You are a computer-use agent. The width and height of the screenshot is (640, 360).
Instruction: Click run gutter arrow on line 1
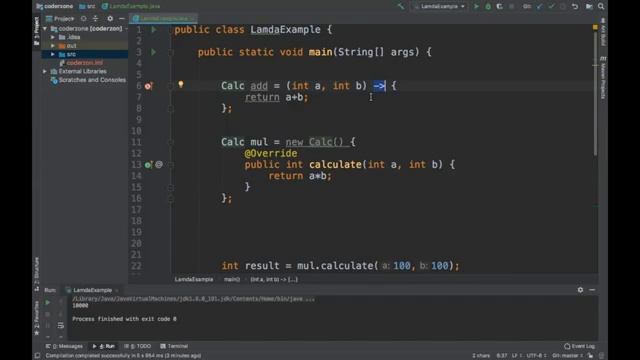(153, 29)
